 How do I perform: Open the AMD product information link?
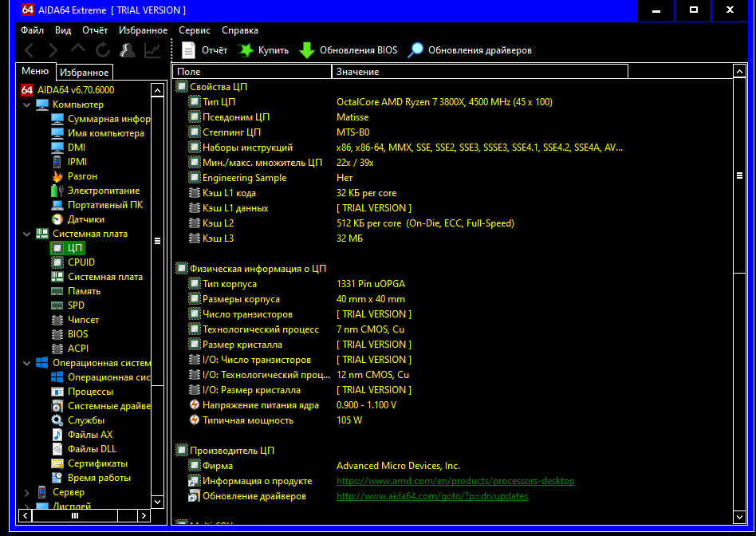point(455,481)
